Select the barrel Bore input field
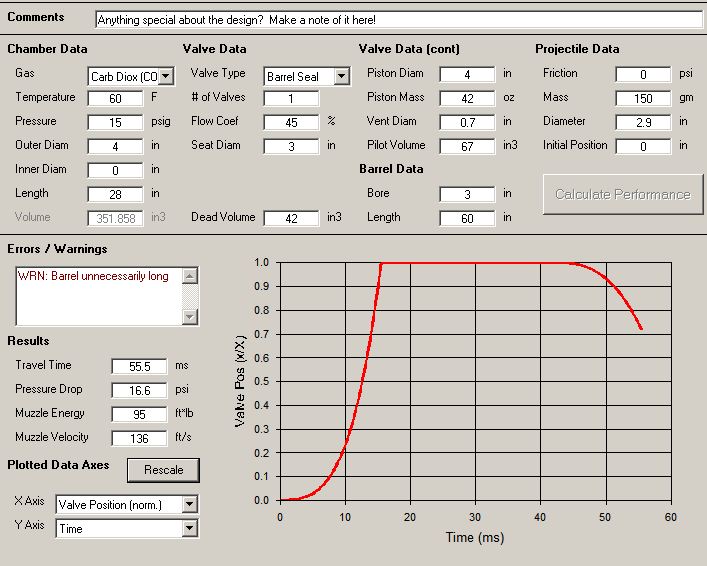The height and width of the screenshot is (566, 707). point(467,194)
